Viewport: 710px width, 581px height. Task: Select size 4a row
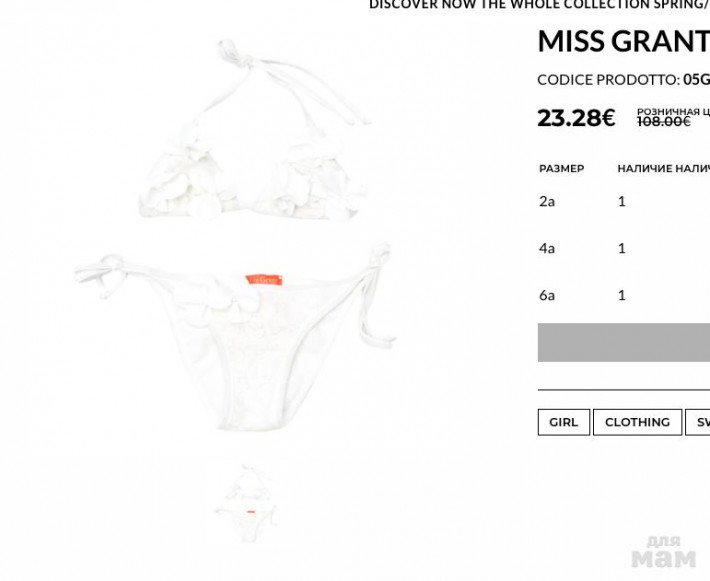click(624, 248)
